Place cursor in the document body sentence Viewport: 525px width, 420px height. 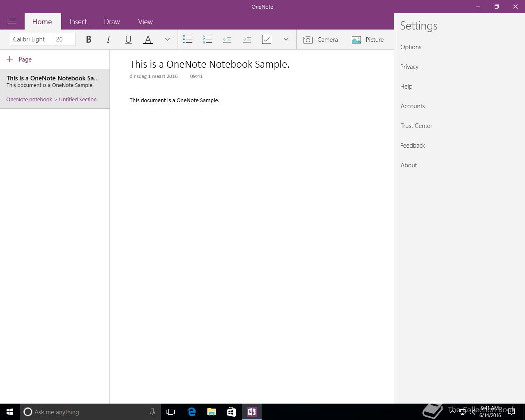pyautogui.click(x=174, y=100)
